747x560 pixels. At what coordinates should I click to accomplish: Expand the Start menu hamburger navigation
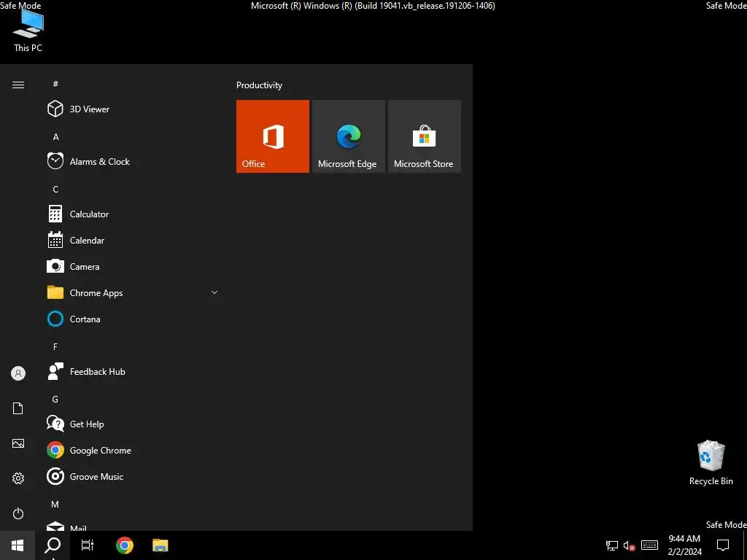(18, 85)
